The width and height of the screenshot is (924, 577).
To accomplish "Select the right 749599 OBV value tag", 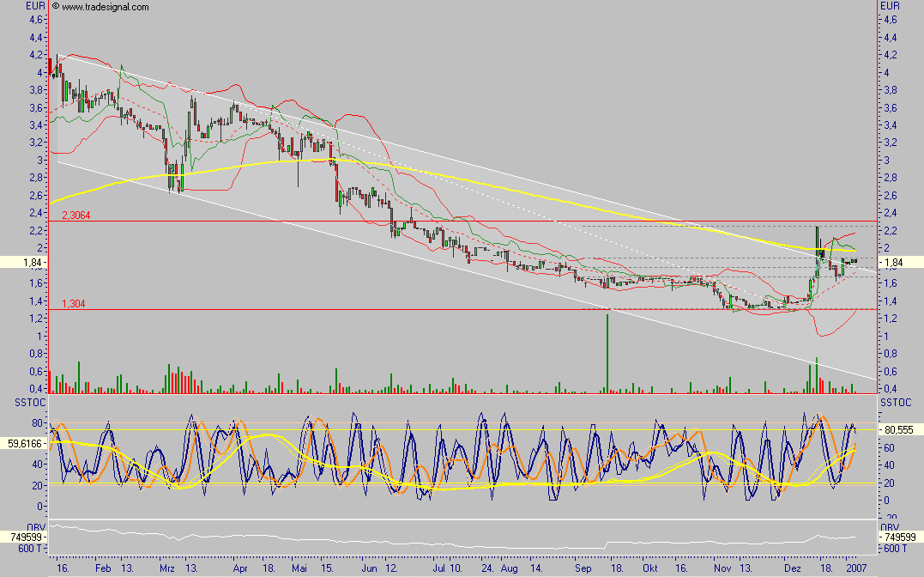I will [x=899, y=537].
